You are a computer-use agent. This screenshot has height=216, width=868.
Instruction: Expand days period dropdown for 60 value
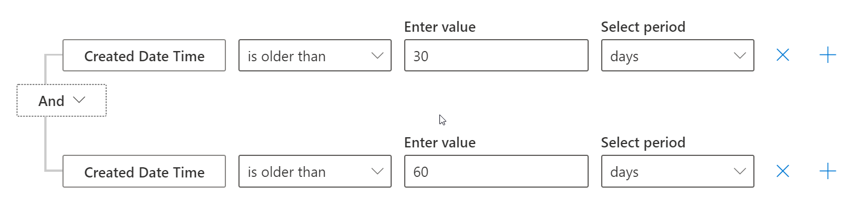(x=678, y=171)
